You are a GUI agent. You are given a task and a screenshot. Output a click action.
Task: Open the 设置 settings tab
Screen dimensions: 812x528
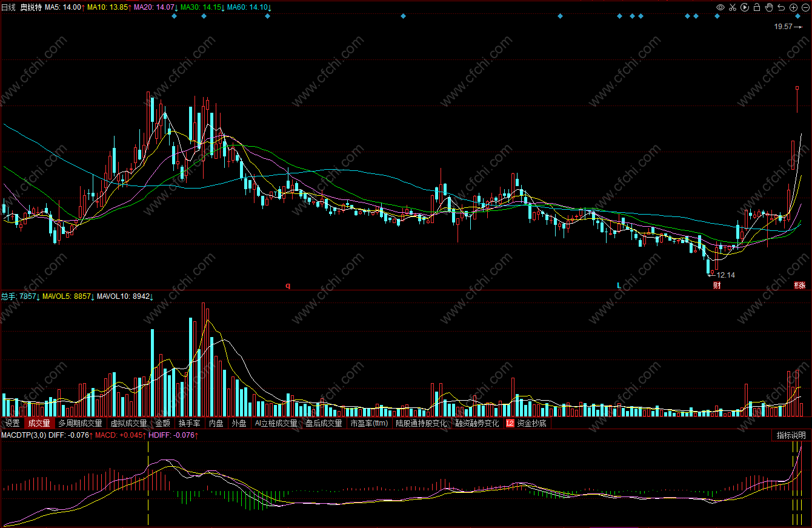[x=12, y=423]
